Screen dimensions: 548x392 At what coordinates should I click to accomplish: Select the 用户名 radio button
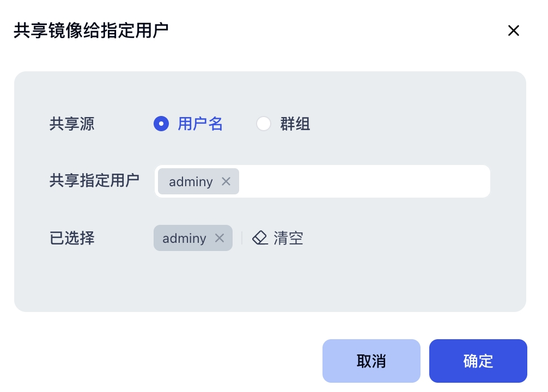click(161, 124)
